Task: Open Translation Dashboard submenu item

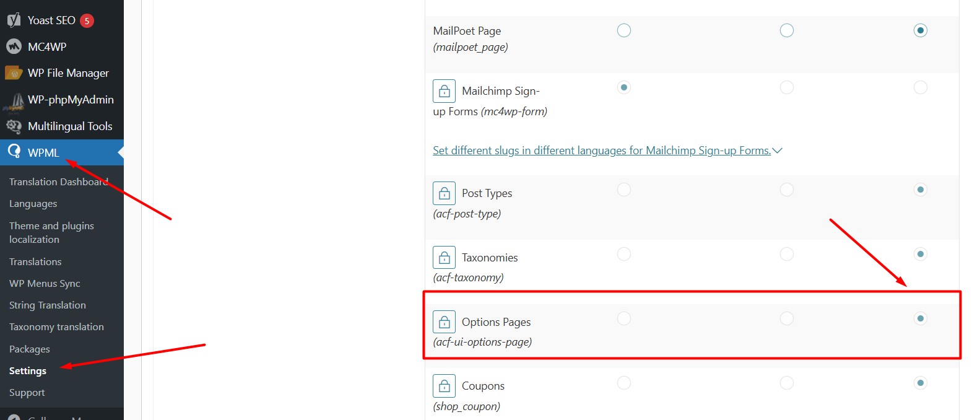Action: point(59,182)
